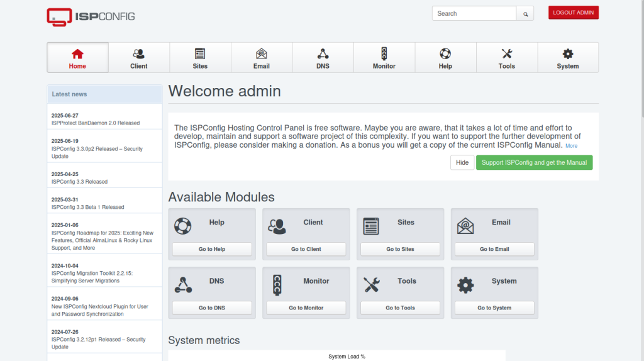Viewport: 644px width, 361px height.
Task: Click the magnifier search icon button
Action: [525, 13]
